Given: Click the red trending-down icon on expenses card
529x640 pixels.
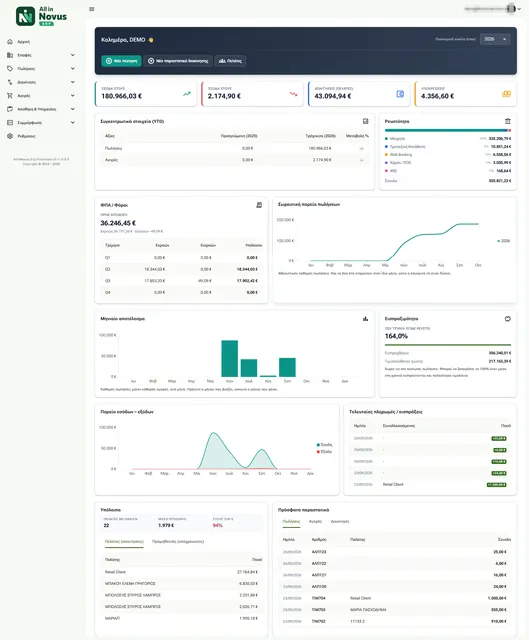Looking at the screenshot, I should coord(293,94).
